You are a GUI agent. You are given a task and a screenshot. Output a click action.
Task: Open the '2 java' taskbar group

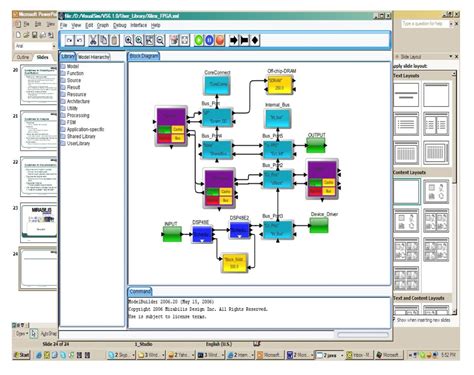point(330,355)
